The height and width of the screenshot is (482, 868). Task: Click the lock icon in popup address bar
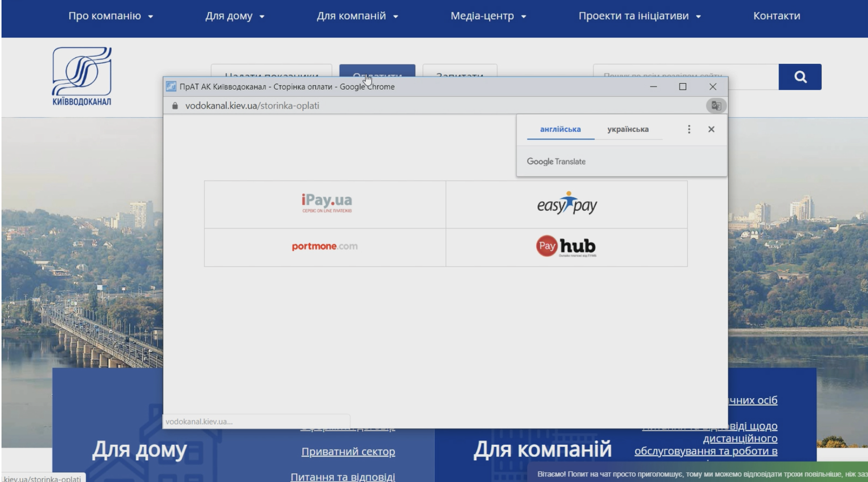coord(175,106)
